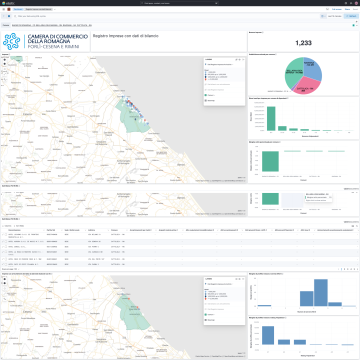Screen dimensions: 360x360
Task: Sort by the Denominazione column header
Action: click(x=15, y=230)
